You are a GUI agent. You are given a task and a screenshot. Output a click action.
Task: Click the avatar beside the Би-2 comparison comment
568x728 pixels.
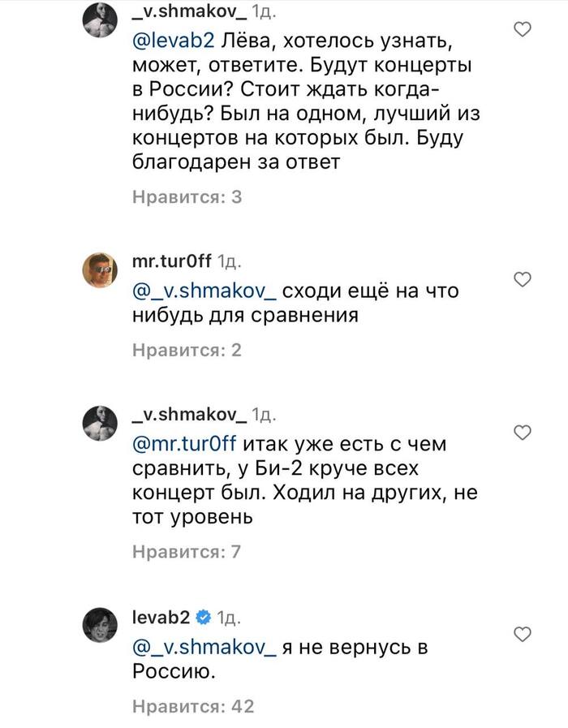(x=103, y=424)
